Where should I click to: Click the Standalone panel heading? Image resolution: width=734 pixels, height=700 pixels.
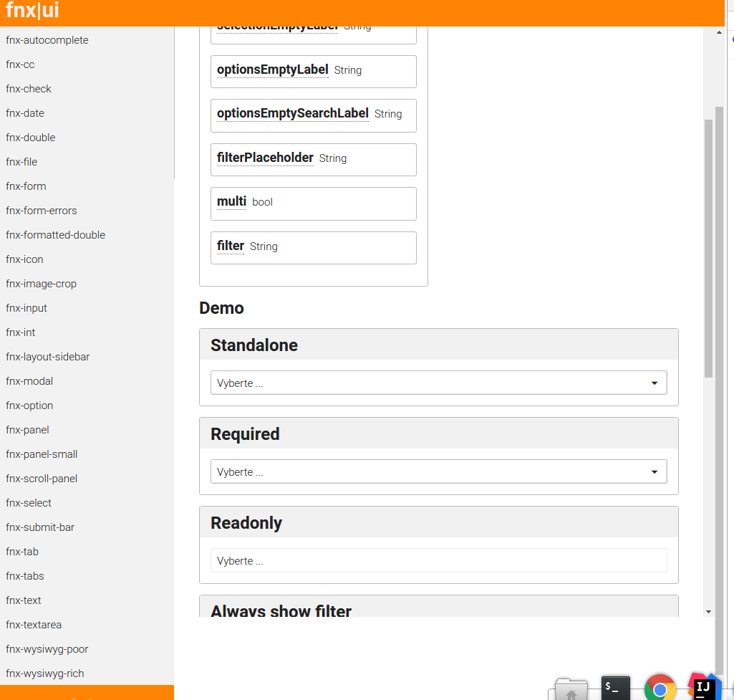pyautogui.click(x=254, y=345)
